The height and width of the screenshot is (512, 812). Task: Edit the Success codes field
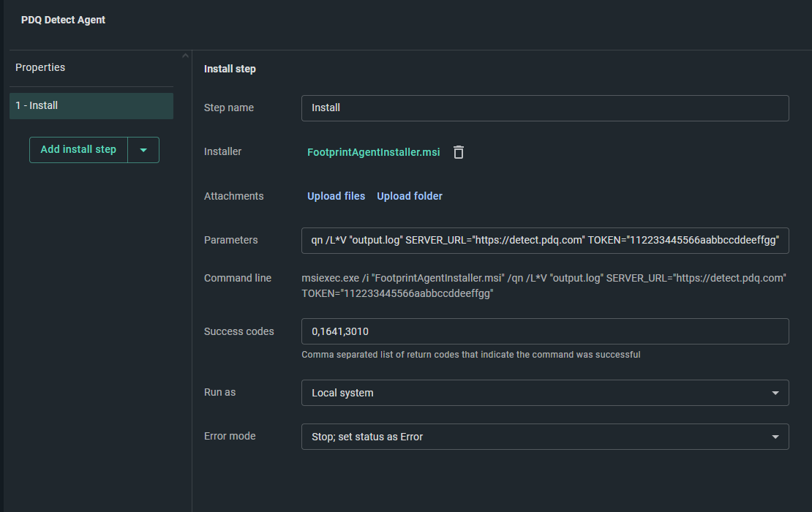click(x=545, y=331)
